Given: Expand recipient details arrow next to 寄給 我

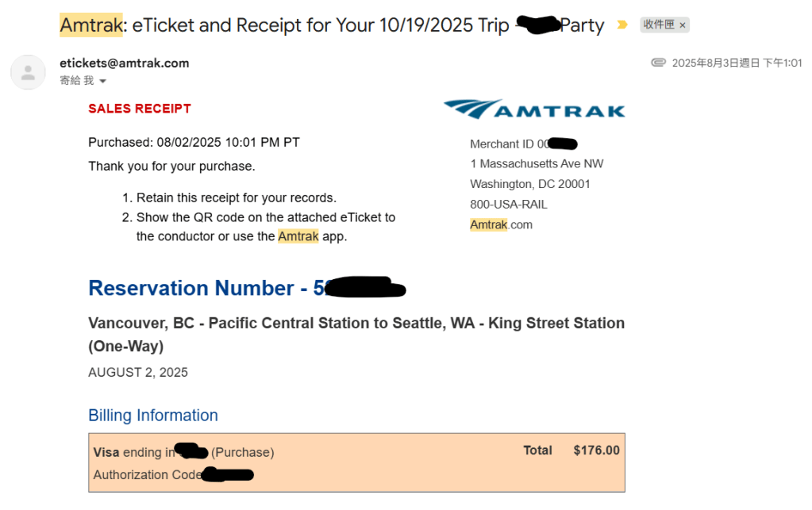Looking at the screenshot, I should coord(102,81).
